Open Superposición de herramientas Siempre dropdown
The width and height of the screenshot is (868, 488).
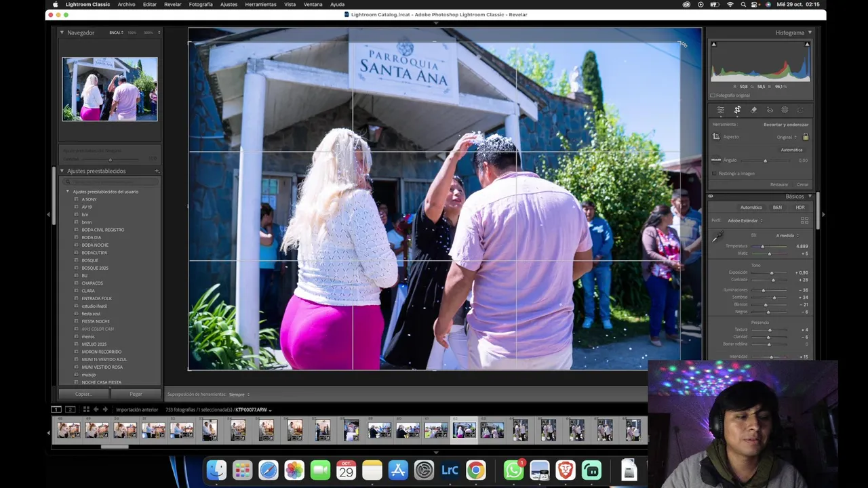coord(239,394)
